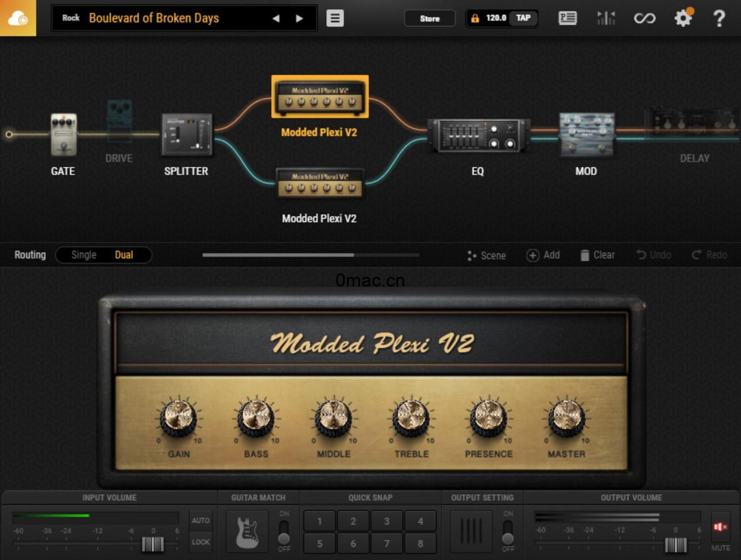This screenshot has height=560, width=741.
Task: Click the BASS knob
Action: pyautogui.click(x=256, y=417)
